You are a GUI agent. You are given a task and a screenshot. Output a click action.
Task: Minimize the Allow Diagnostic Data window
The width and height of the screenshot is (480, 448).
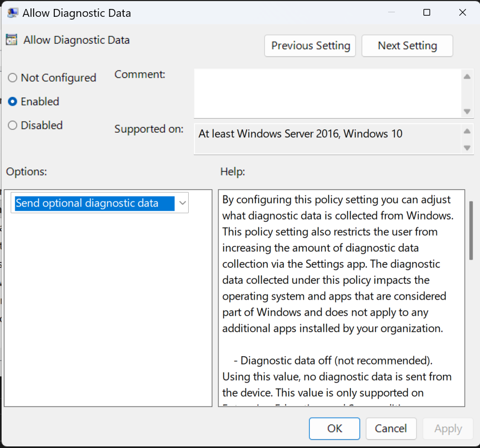391,12
